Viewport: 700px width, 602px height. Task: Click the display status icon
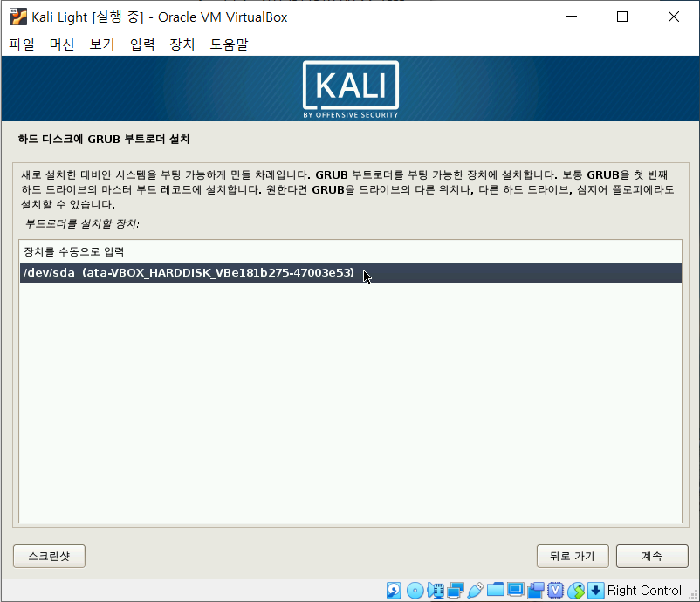(x=516, y=590)
